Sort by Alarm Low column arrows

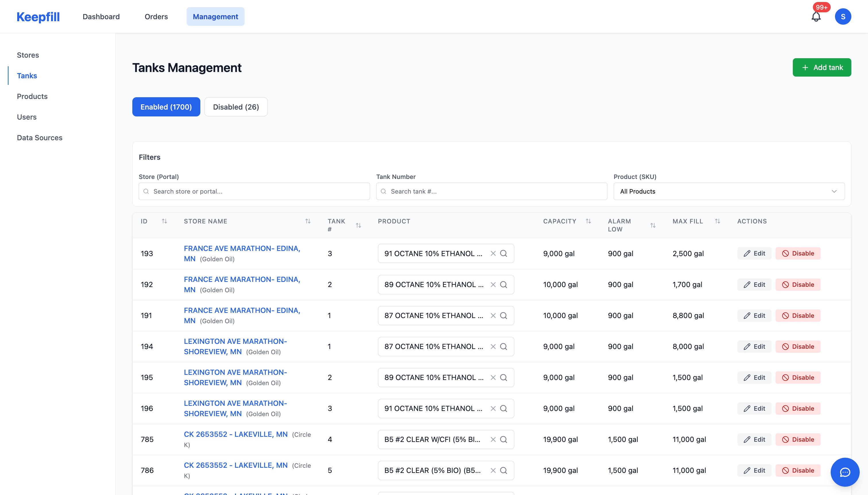tap(653, 225)
